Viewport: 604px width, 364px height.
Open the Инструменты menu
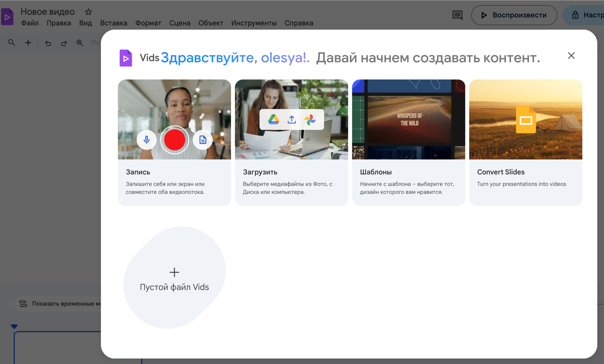pos(254,23)
